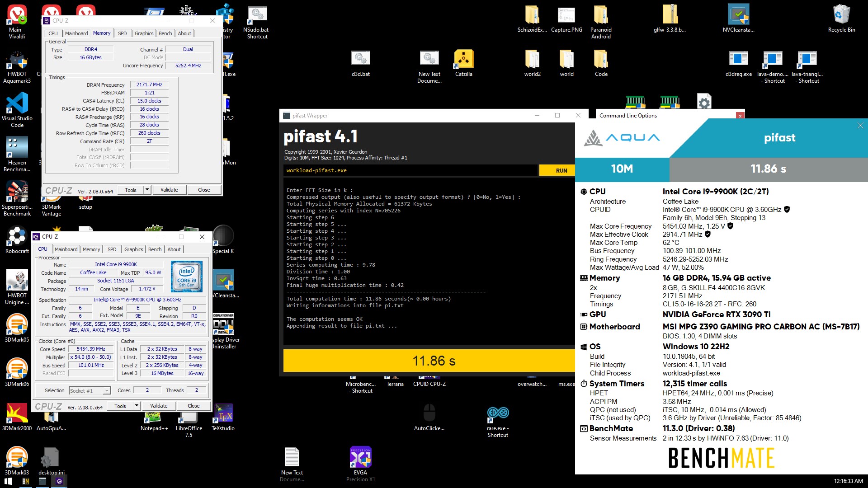Viewport: 868px width, 488px height.
Task: Open the Windows Start menu
Action: click(x=8, y=481)
